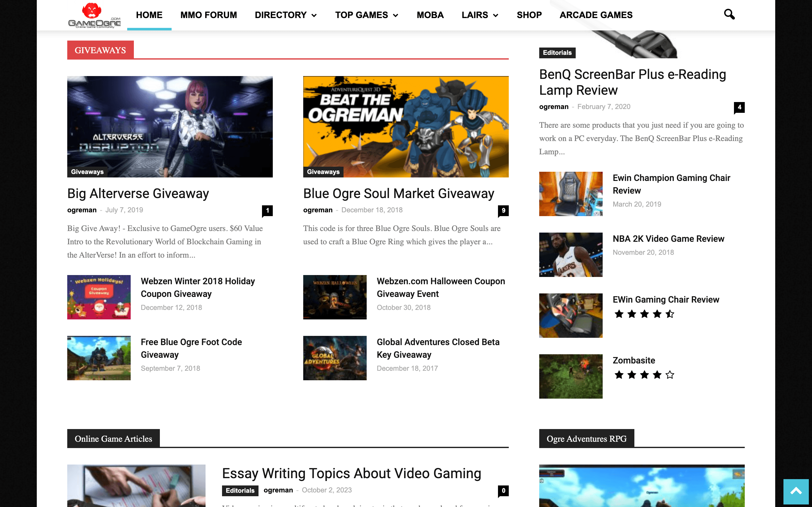Click the Editorials badge under Essay Writing article
The width and height of the screenshot is (812, 507).
point(240,490)
